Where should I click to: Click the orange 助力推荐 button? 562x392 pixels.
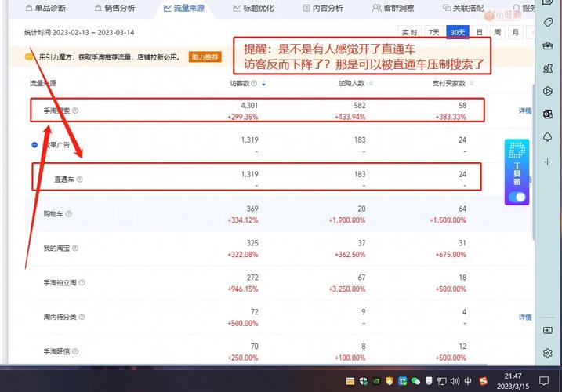pyautogui.click(x=205, y=56)
